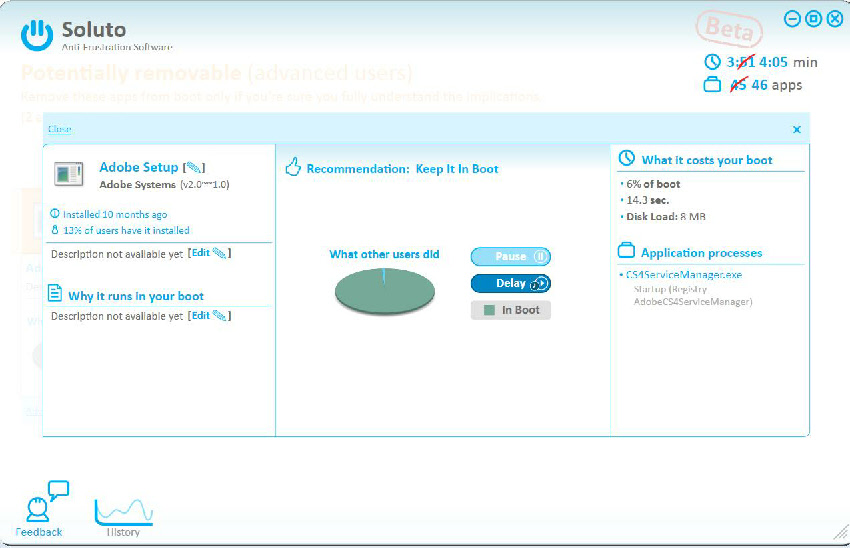The height and width of the screenshot is (548, 850).
Task: Close panel with the X icon
Action: (796, 129)
